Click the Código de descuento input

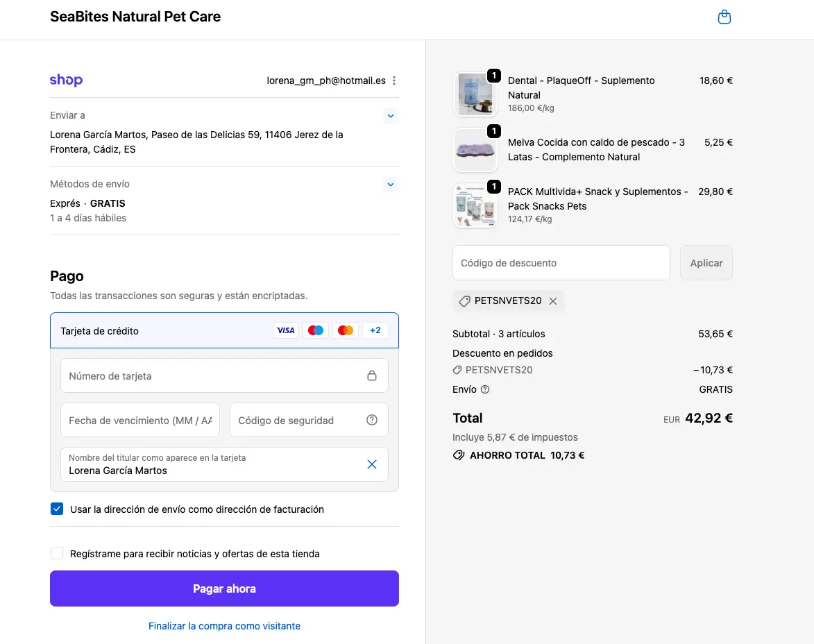pyautogui.click(x=561, y=263)
